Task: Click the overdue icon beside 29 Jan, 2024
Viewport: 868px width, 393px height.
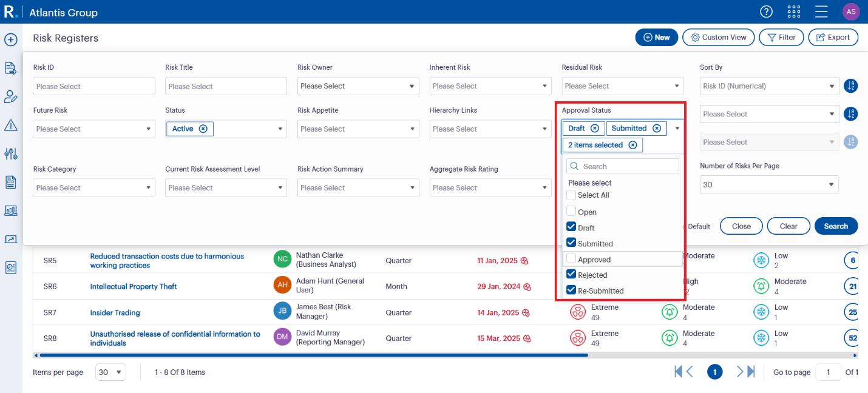Action: [x=527, y=287]
